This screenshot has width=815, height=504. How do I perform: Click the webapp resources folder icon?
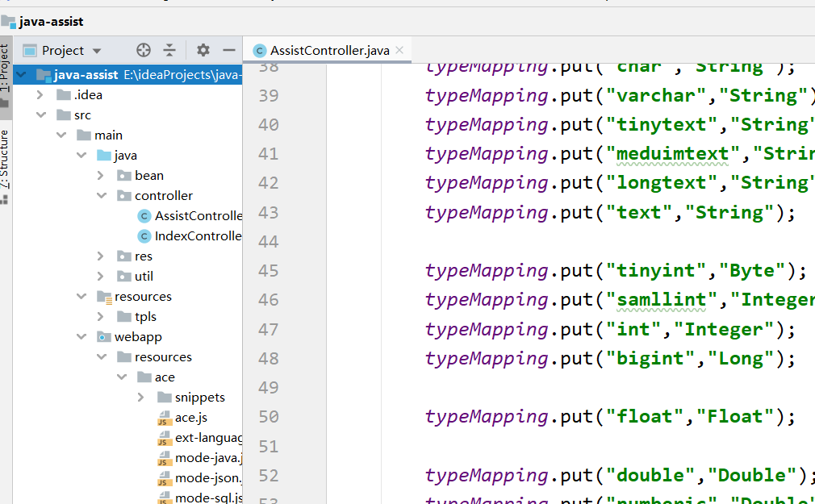(x=123, y=357)
